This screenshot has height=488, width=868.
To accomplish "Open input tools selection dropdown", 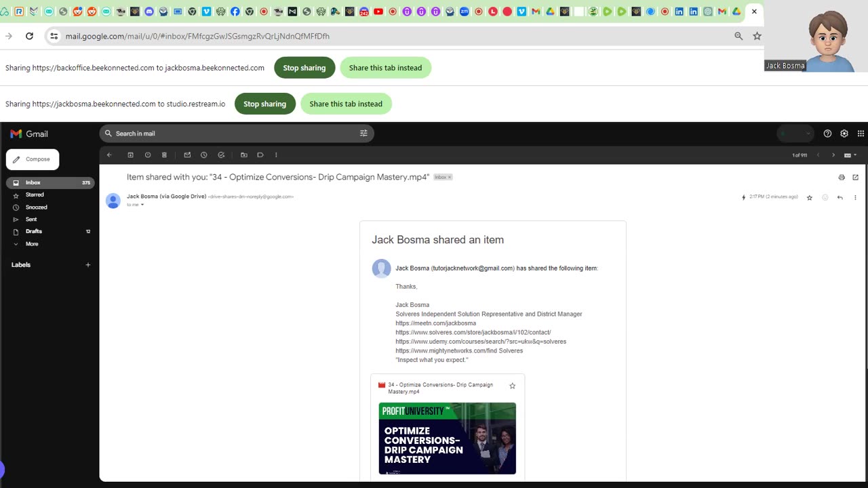I will coord(850,155).
